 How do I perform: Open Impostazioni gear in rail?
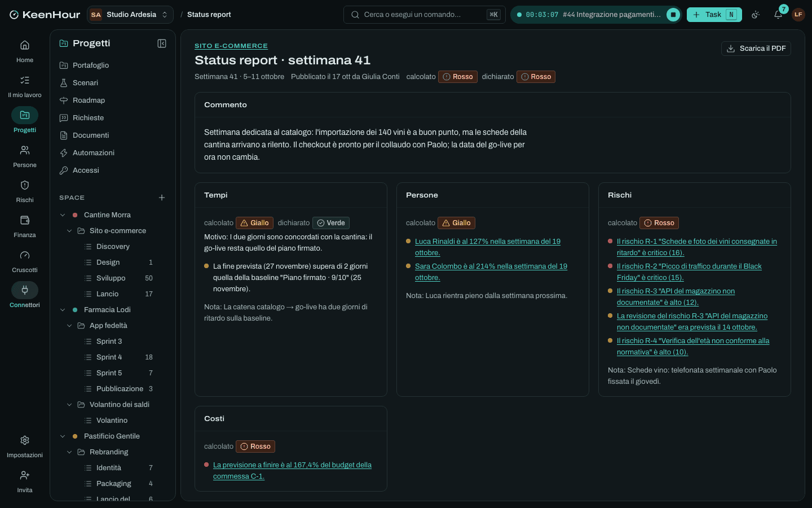click(25, 446)
